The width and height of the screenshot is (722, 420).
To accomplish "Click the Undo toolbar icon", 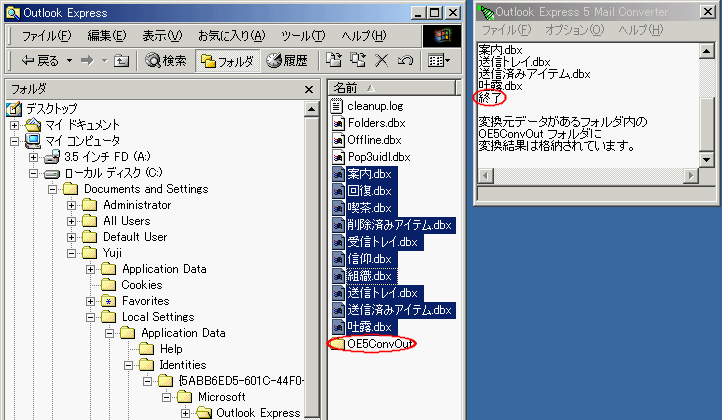I will point(404,61).
